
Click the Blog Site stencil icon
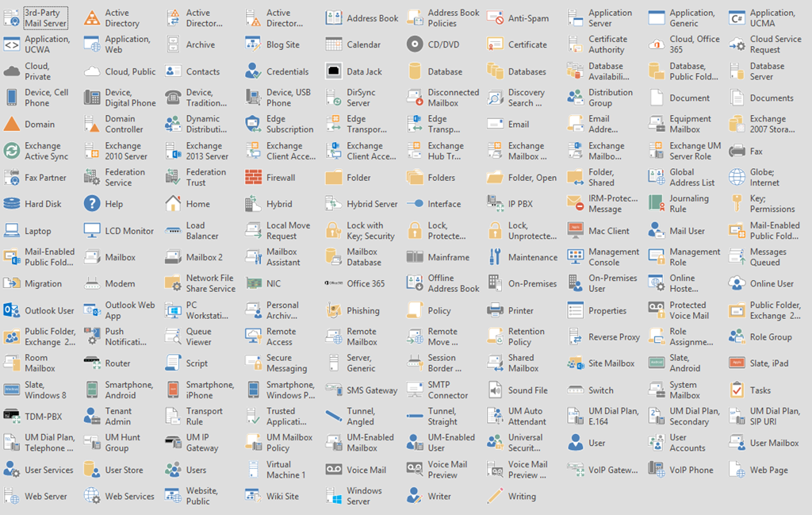point(253,44)
